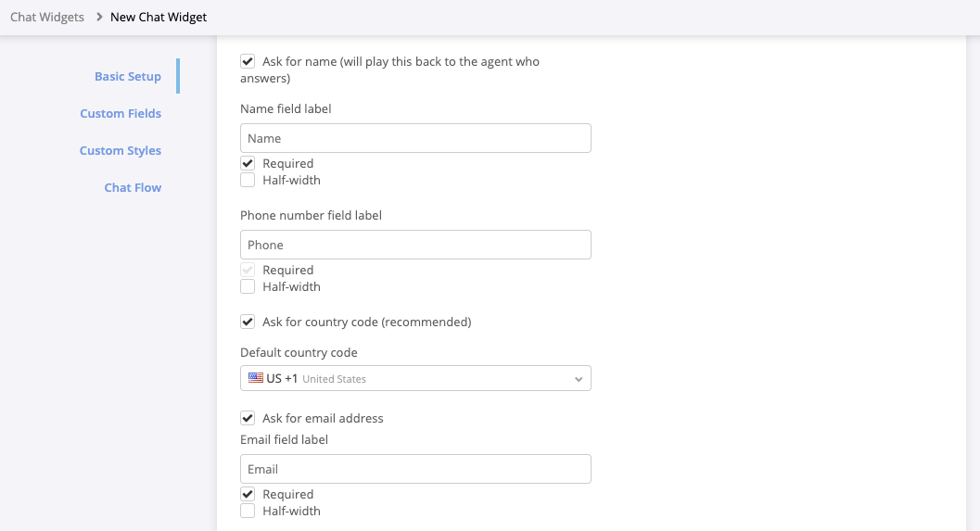
Task: Open the Custom Fields section
Action: coord(121,113)
